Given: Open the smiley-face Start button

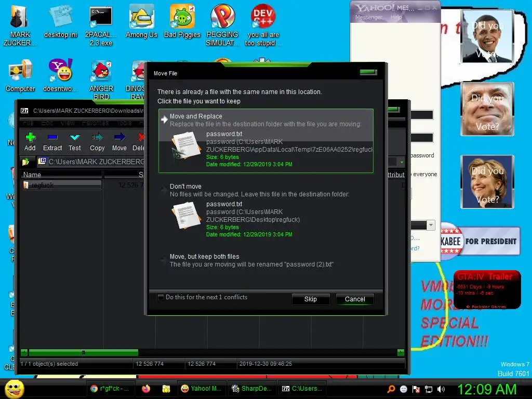Looking at the screenshot, I should [x=14, y=389].
